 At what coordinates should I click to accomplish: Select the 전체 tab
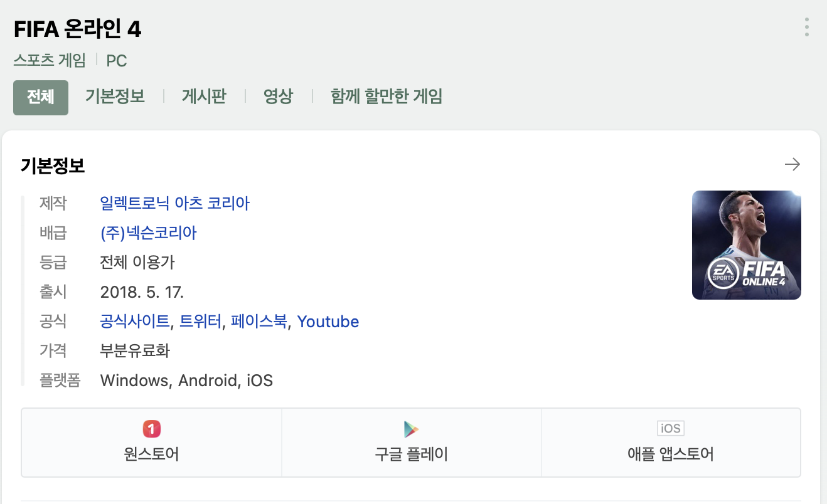[41, 97]
